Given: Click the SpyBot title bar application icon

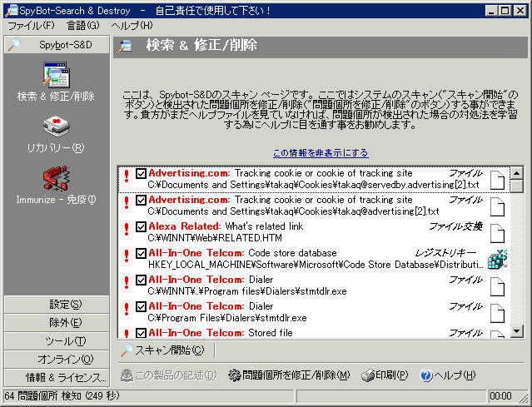Looking at the screenshot, I should tap(11, 11).
